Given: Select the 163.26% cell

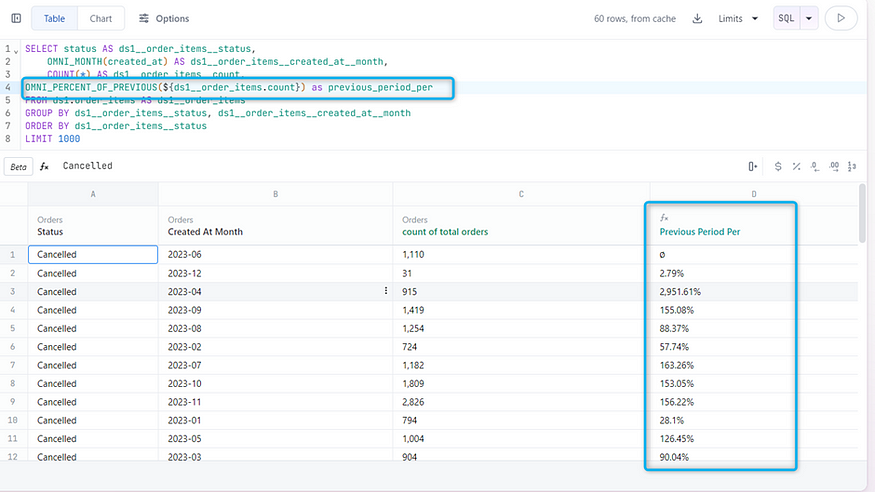Looking at the screenshot, I should click(754, 365).
